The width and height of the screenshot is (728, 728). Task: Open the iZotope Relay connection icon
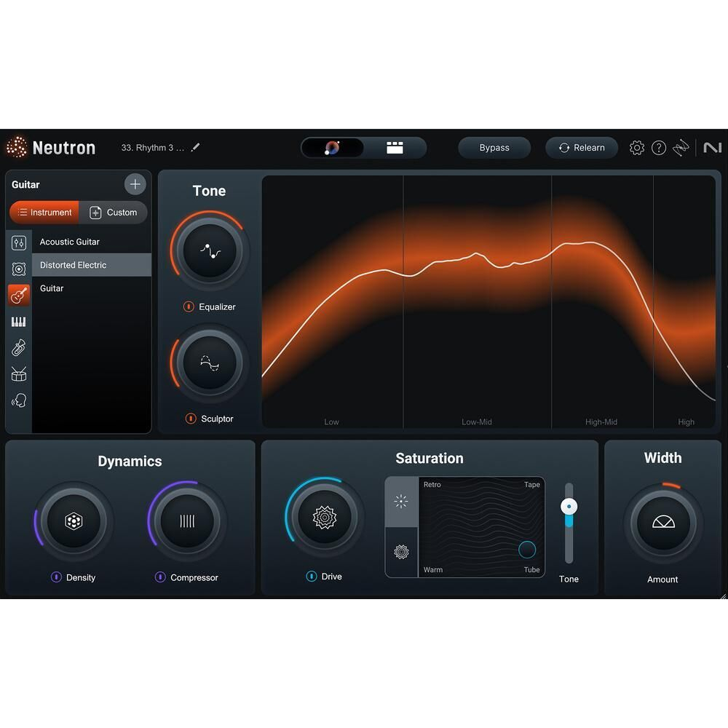[681, 147]
